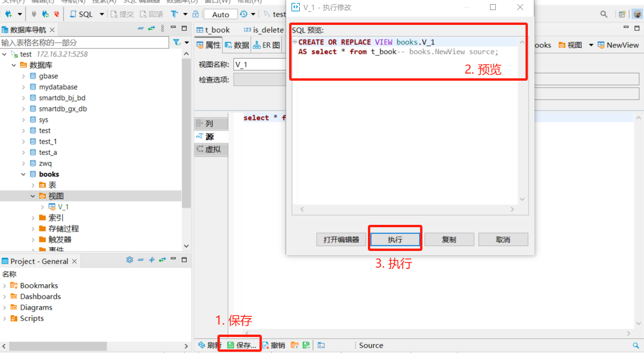The image size is (644, 353).
Task: Click the search magnifier icon at top right
Action: coord(604,14)
